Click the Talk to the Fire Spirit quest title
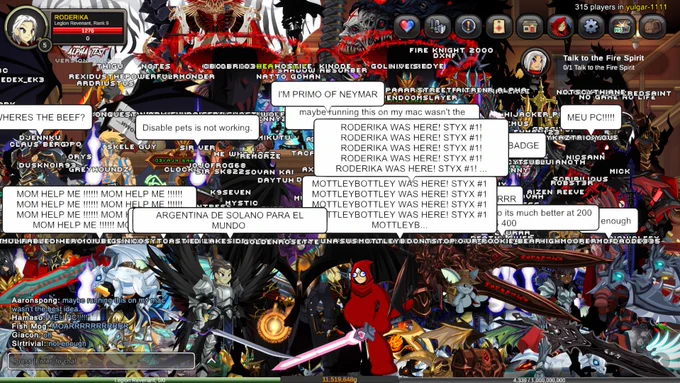This screenshot has width=680, height=383. pos(603,58)
